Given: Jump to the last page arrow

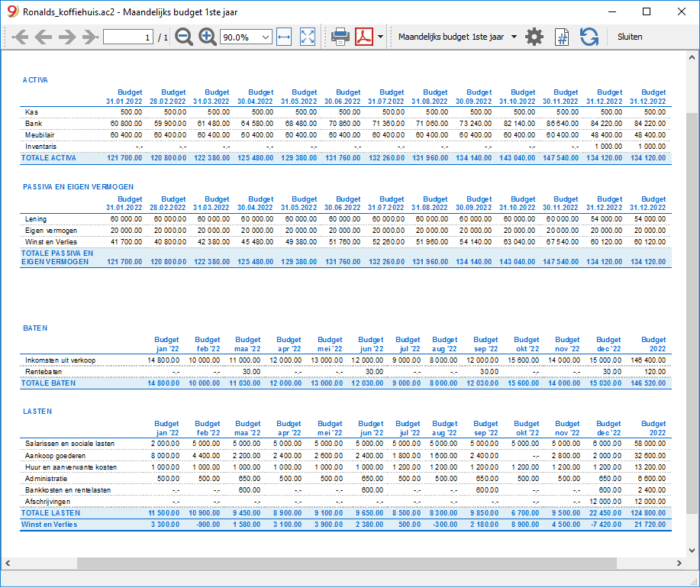Looking at the screenshot, I should [x=90, y=37].
